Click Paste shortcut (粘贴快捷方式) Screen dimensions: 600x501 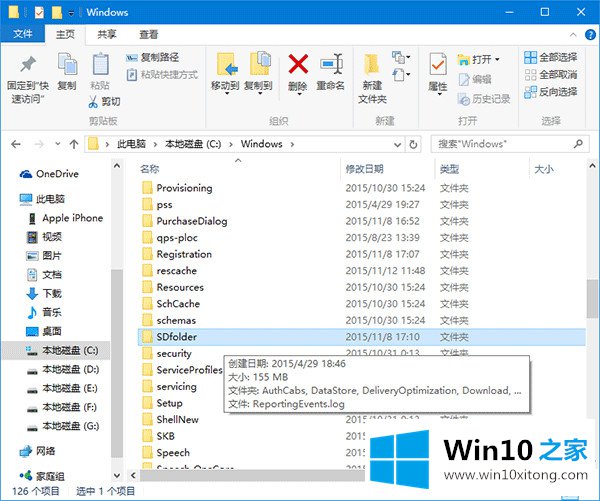[162, 74]
